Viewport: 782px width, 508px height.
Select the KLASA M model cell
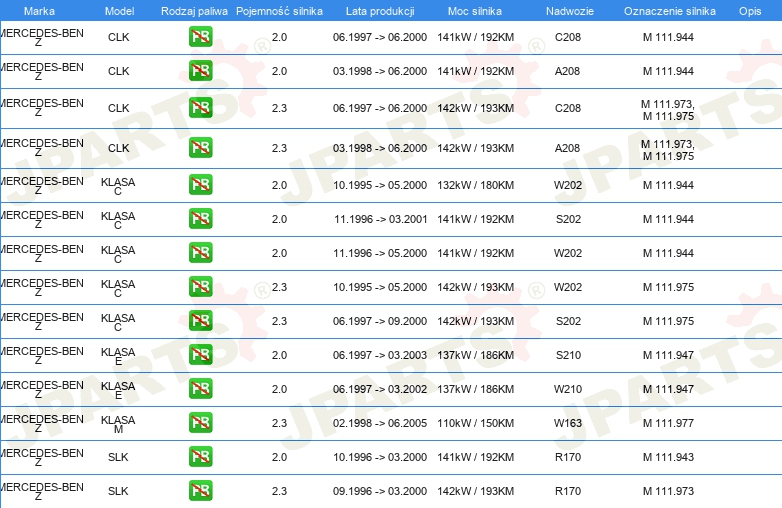point(118,424)
